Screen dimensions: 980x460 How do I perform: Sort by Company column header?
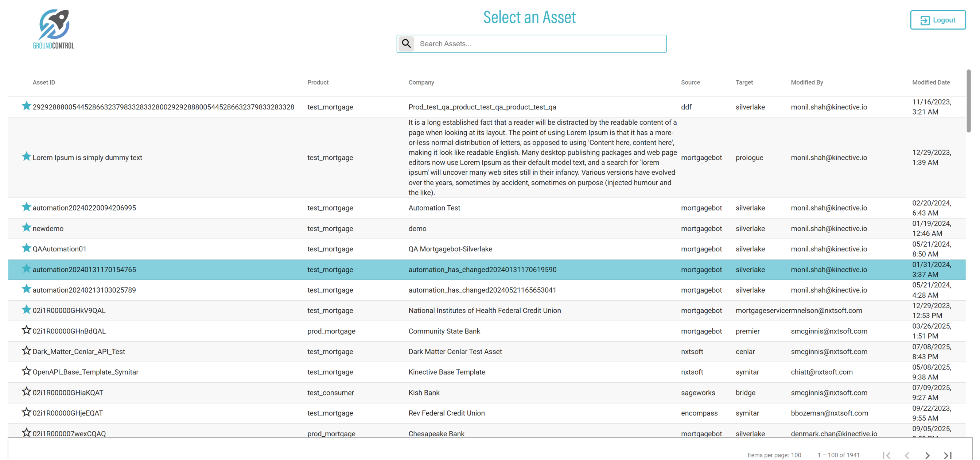(421, 82)
